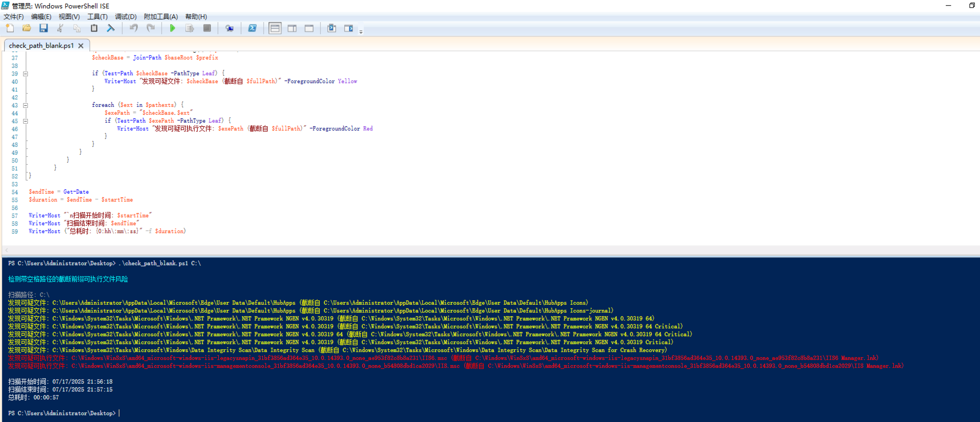Viewport: 980px width, 422px height.
Task: Toggle Show Script Pane Maximized layout
Action: pos(309,28)
